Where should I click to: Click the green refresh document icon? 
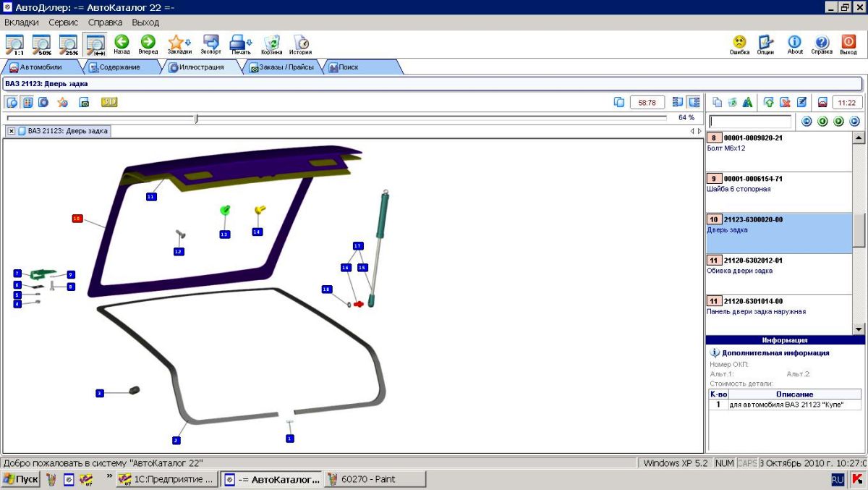(x=733, y=102)
